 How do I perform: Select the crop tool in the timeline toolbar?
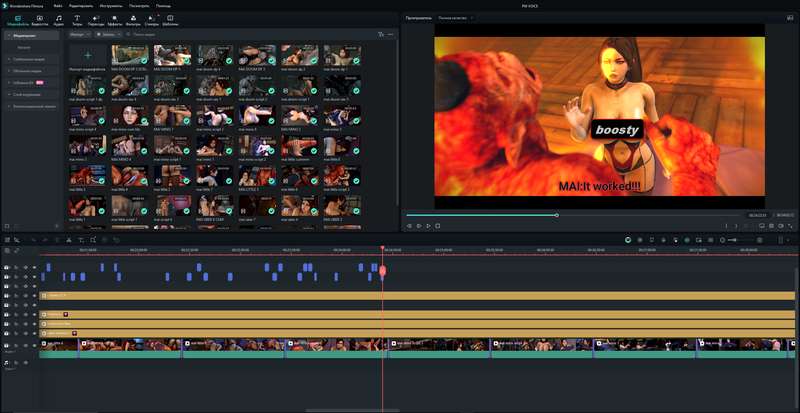[93, 239]
